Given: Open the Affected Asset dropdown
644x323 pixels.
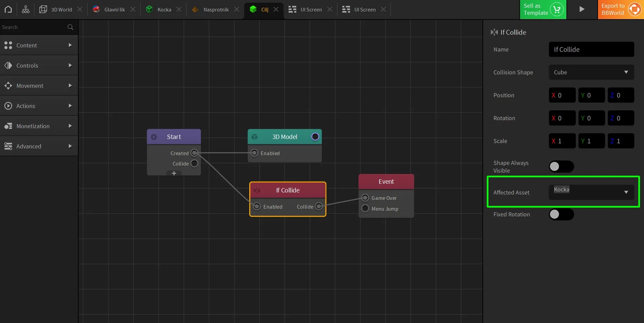Looking at the screenshot, I should [591, 192].
